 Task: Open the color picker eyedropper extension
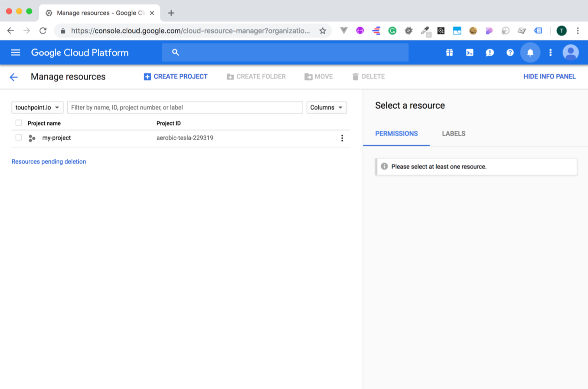[426, 31]
